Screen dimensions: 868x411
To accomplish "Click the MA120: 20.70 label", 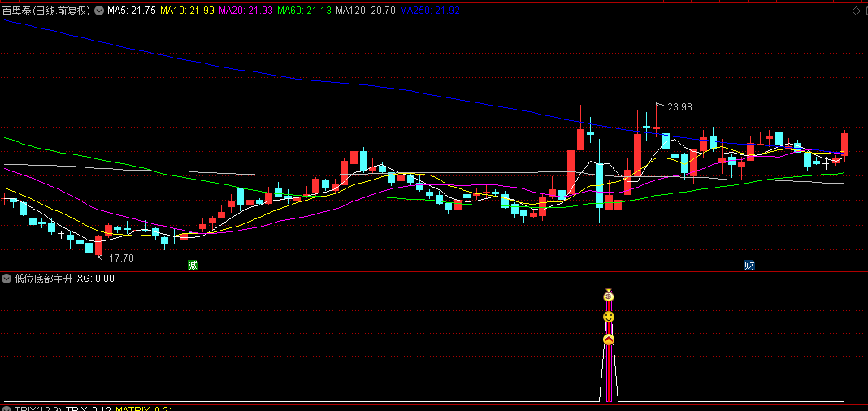I will point(366,11).
